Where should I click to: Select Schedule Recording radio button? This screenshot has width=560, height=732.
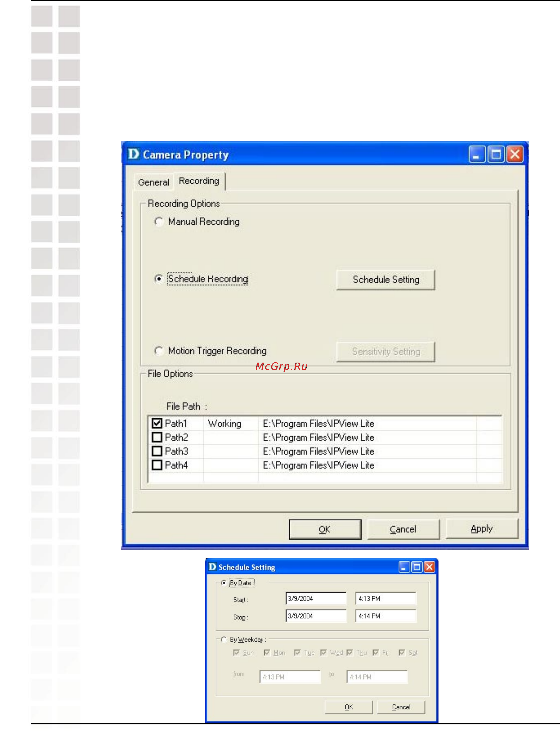(x=159, y=279)
